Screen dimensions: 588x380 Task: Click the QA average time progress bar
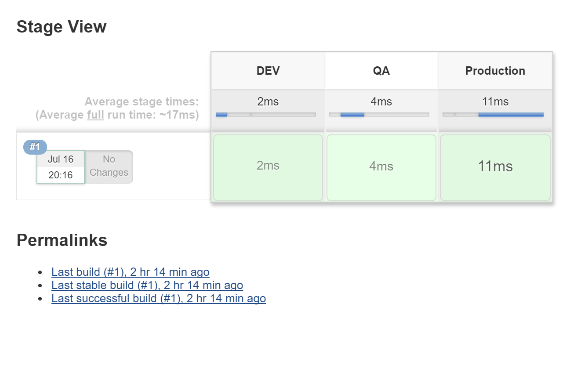pos(379,115)
